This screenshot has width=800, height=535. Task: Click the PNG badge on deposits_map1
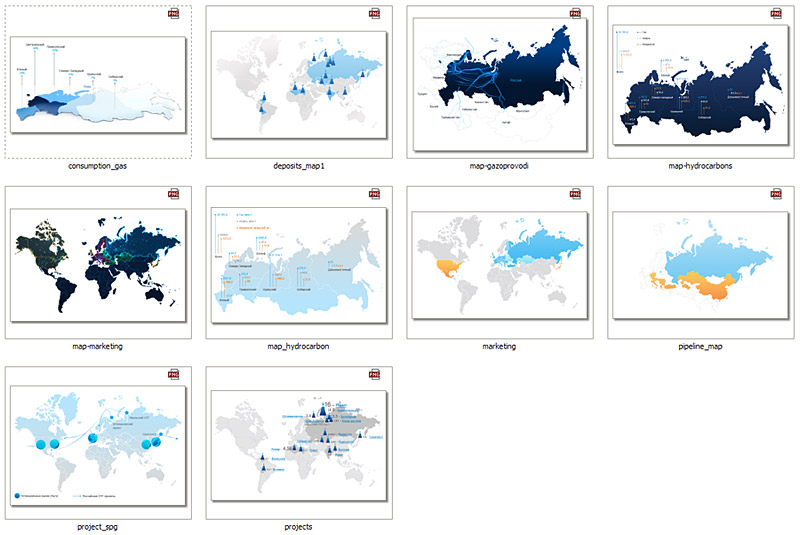point(376,14)
